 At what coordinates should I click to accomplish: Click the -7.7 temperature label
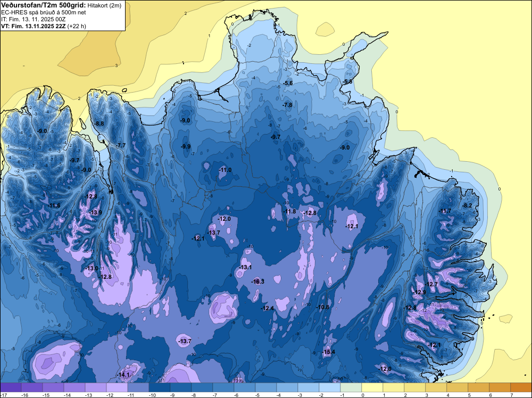[121, 146]
